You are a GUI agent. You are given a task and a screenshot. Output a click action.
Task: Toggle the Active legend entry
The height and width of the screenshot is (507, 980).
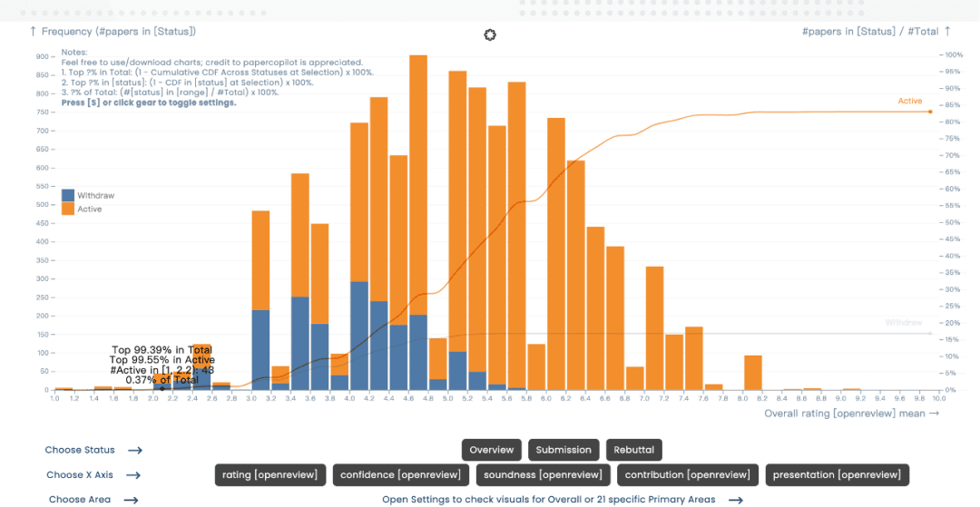click(x=82, y=210)
